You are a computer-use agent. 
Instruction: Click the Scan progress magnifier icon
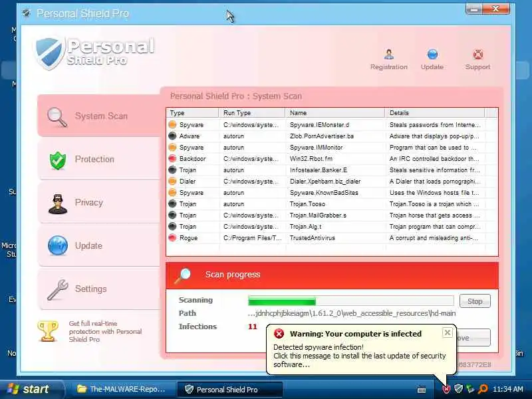click(x=182, y=275)
